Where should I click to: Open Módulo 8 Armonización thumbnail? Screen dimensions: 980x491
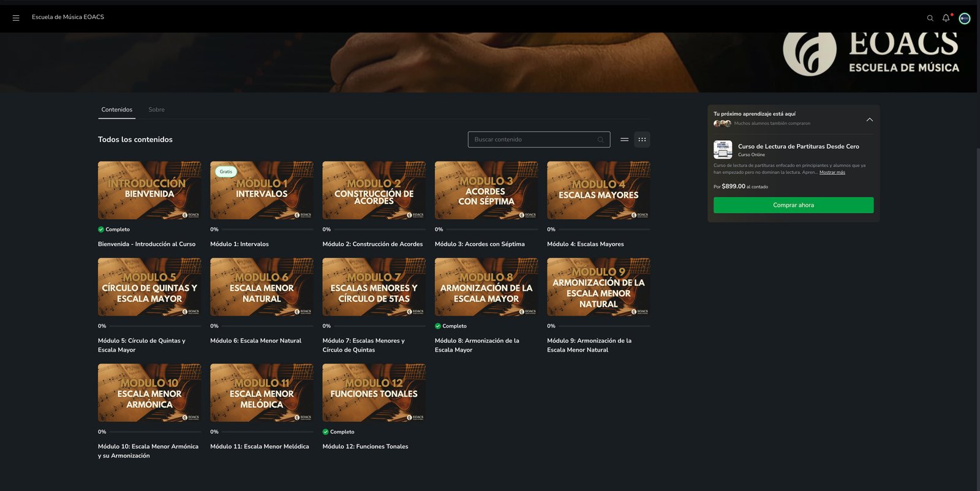(486, 287)
